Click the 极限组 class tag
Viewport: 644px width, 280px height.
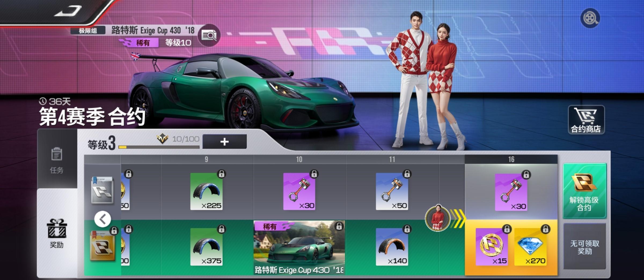(x=88, y=31)
